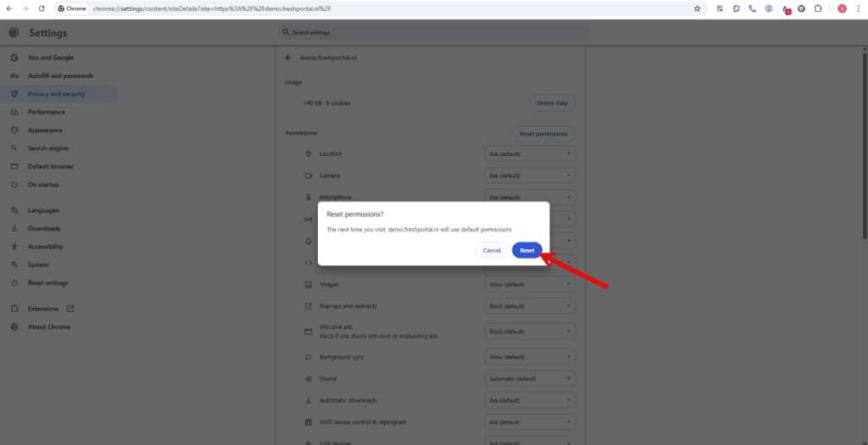Click the browser back arrow
Screen dimensions: 868x445
tap(8, 8)
